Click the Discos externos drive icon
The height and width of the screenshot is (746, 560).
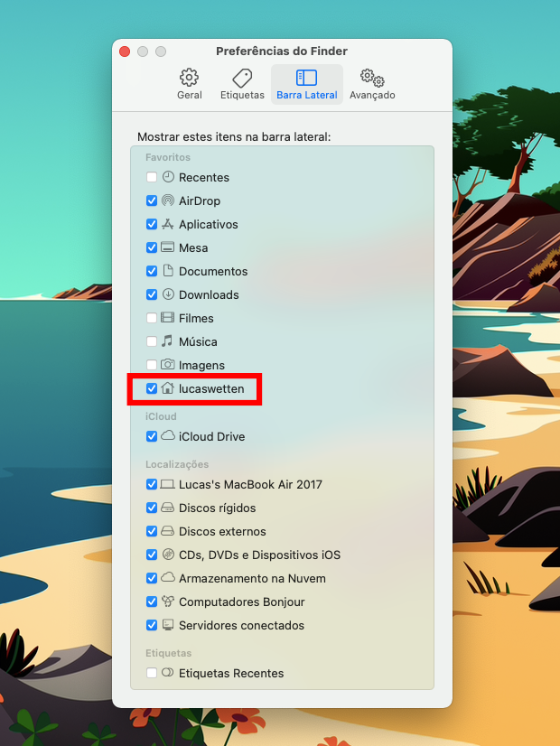(167, 530)
